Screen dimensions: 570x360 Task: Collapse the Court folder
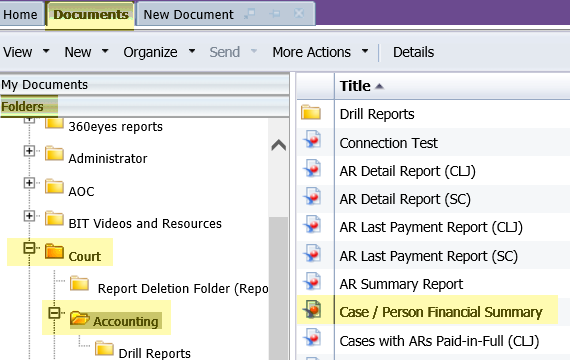(29, 248)
